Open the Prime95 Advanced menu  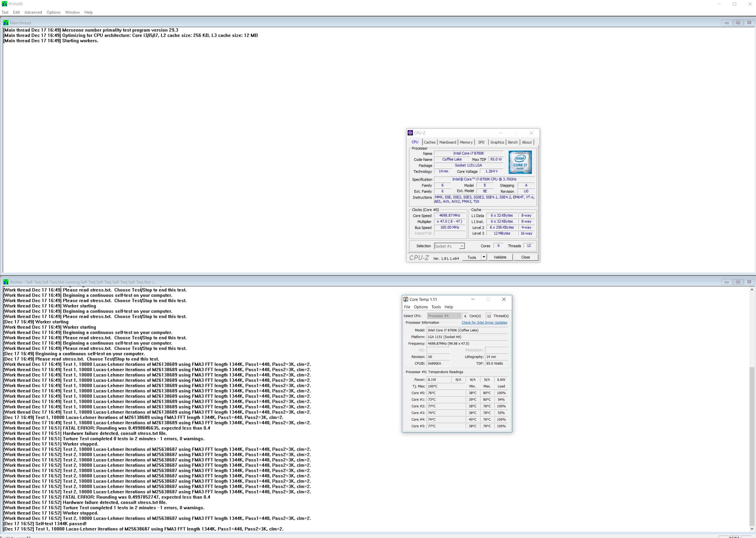[33, 12]
